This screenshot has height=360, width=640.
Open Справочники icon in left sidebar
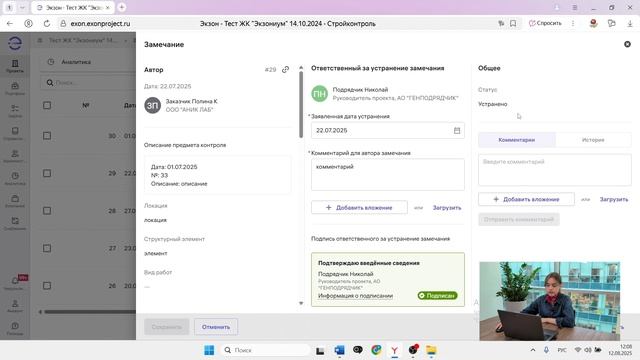click(x=15, y=133)
